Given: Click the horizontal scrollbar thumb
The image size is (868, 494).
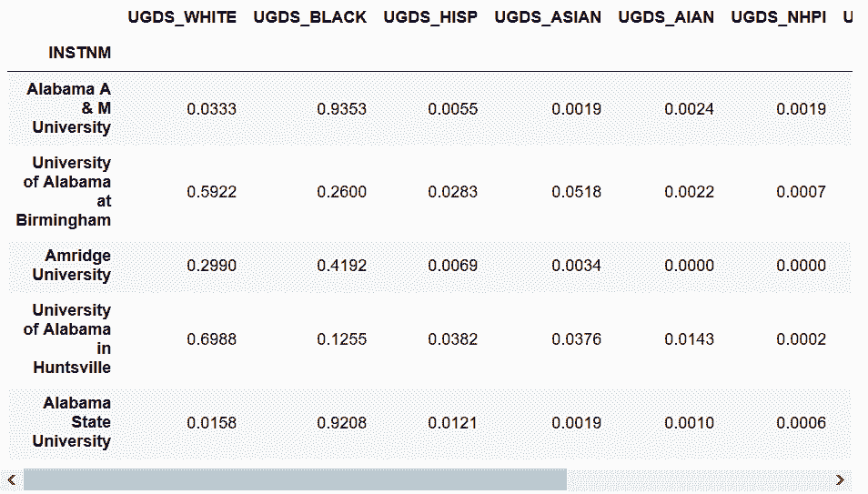Looking at the screenshot, I should 295,479.
